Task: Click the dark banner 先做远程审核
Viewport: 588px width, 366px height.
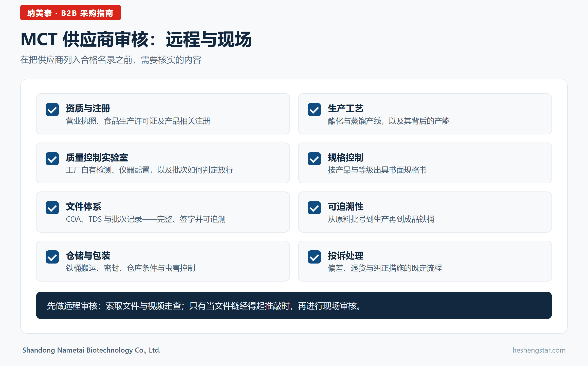Action: pyautogui.click(x=294, y=305)
